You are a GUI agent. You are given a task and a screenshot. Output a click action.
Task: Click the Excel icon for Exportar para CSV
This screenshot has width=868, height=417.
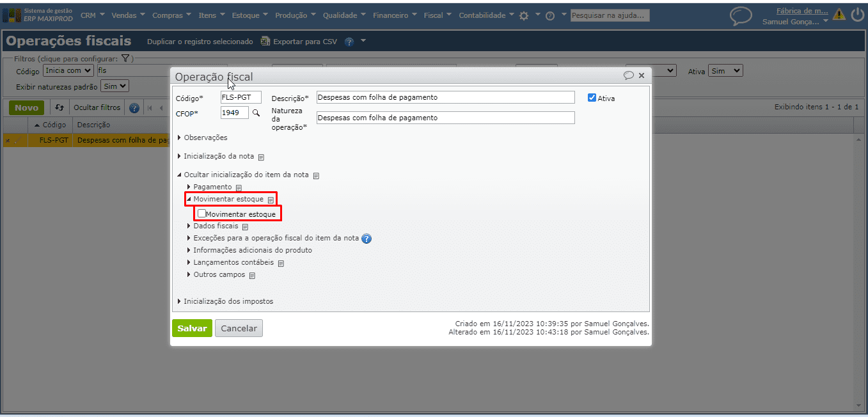point(265,42)
